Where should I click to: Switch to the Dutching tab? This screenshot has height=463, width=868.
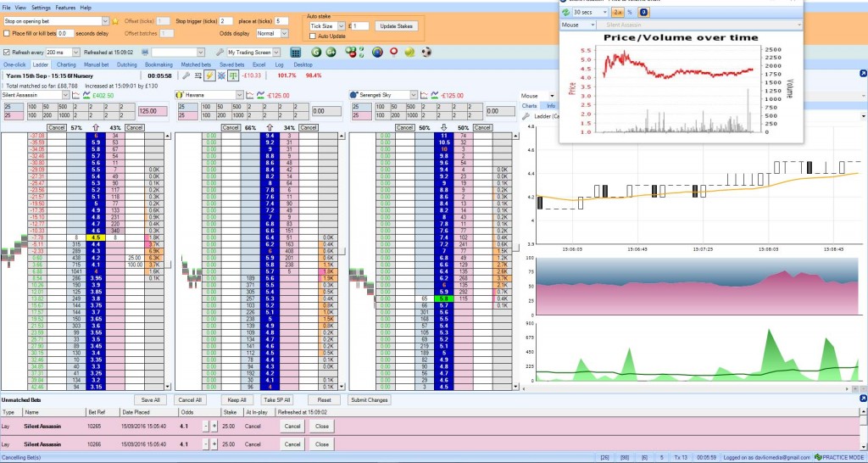click(127, 64)
